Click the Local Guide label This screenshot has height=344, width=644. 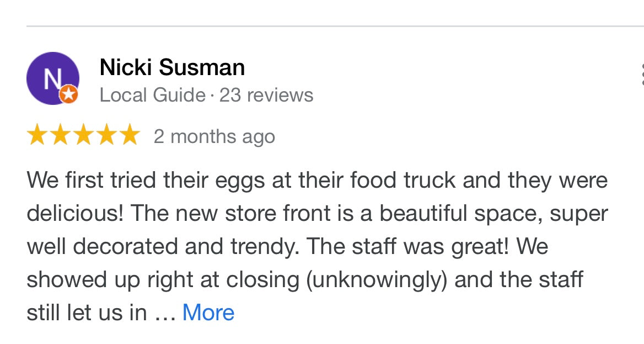[152, 95]
